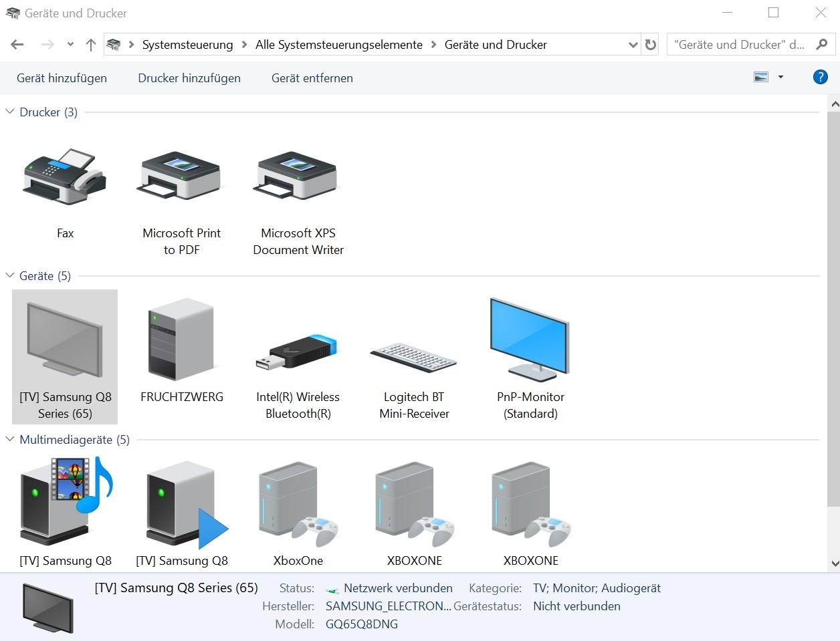Viewport: 840px width, 641px height.
Task: Select the Microsoft Print to PDF printer
Action: (181, 178)
